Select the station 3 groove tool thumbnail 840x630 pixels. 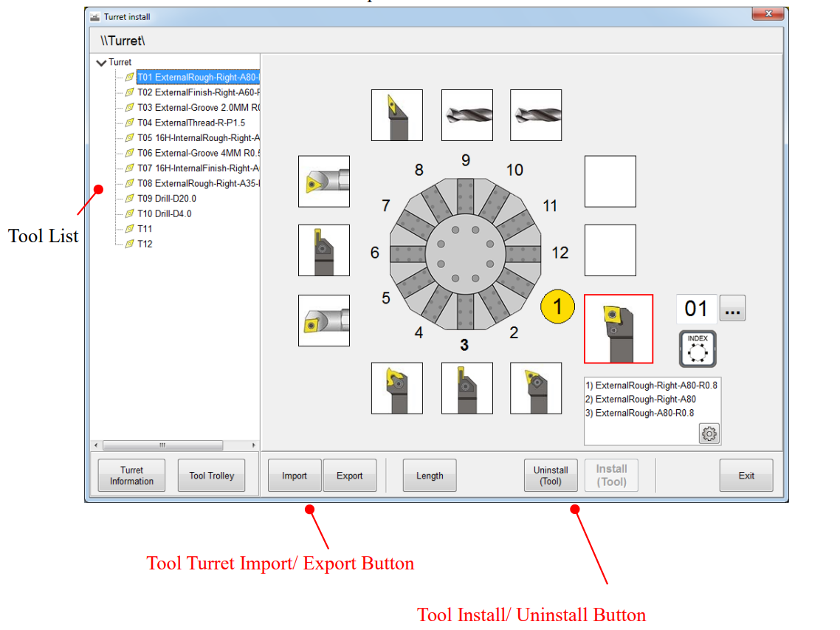click(467, 388)
